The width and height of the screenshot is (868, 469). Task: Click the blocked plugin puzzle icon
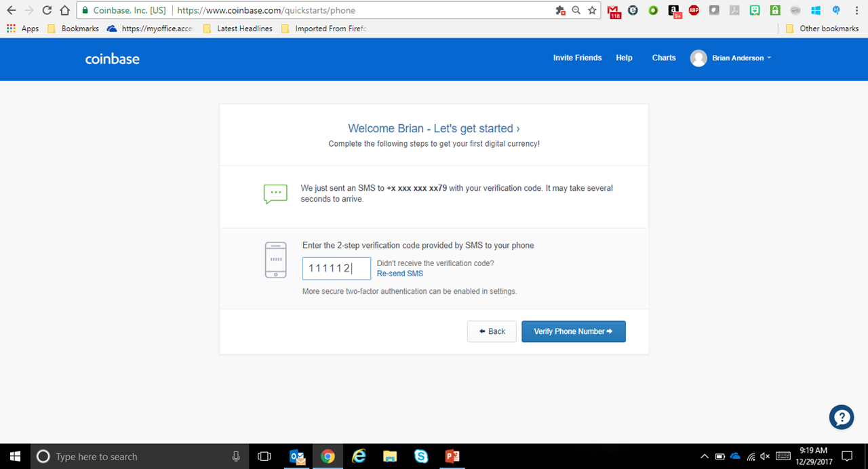(x=560, y=10)
